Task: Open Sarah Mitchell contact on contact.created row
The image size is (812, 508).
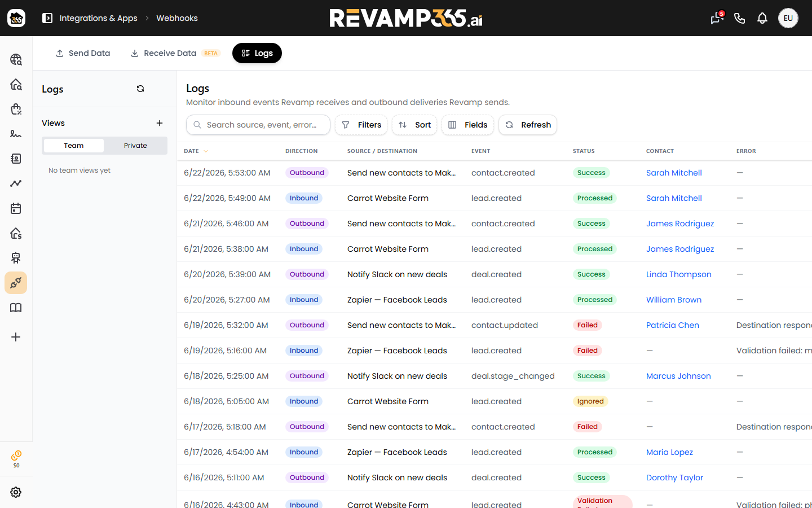Action: click(674, 173)
